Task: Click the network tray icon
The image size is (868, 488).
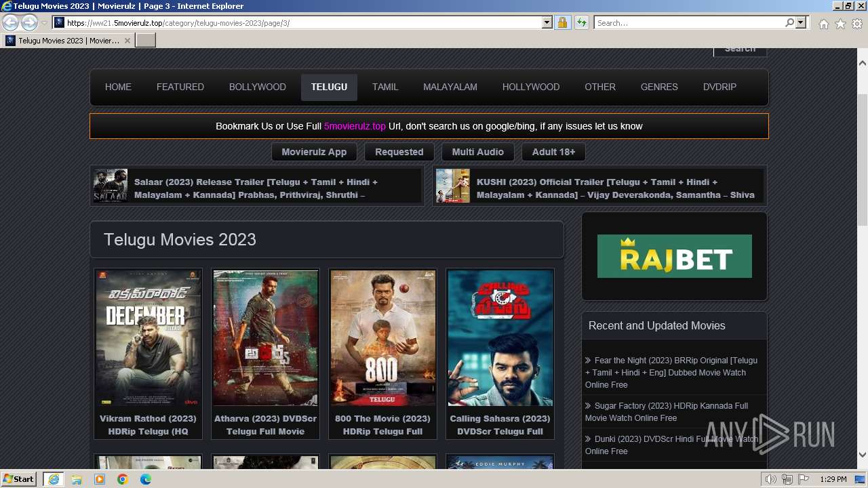Action: coord(787,479)
